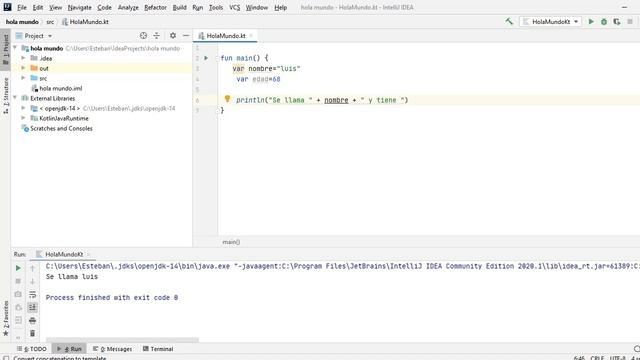Toggle the 2: Favorites side tab
Screen dimensions: 640x360
click(x=5, y=318)
